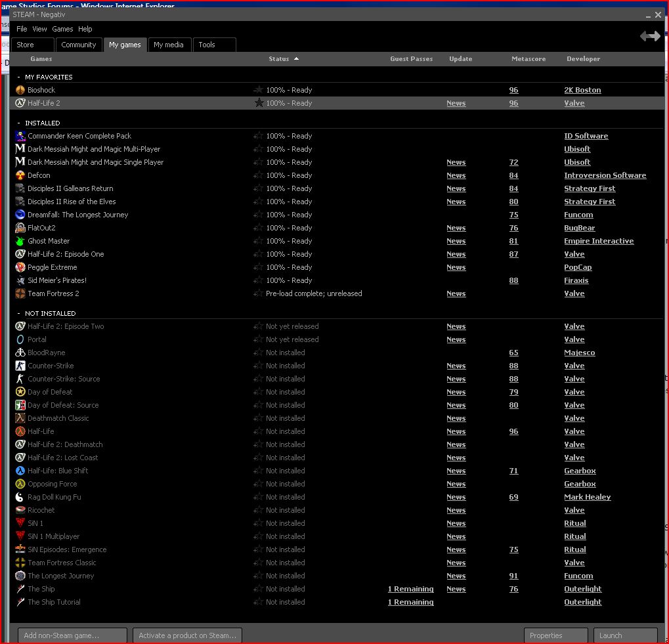Click the Ghost Master game icon
The height and width of the screenshot is (644, 669).
point(20,241)
